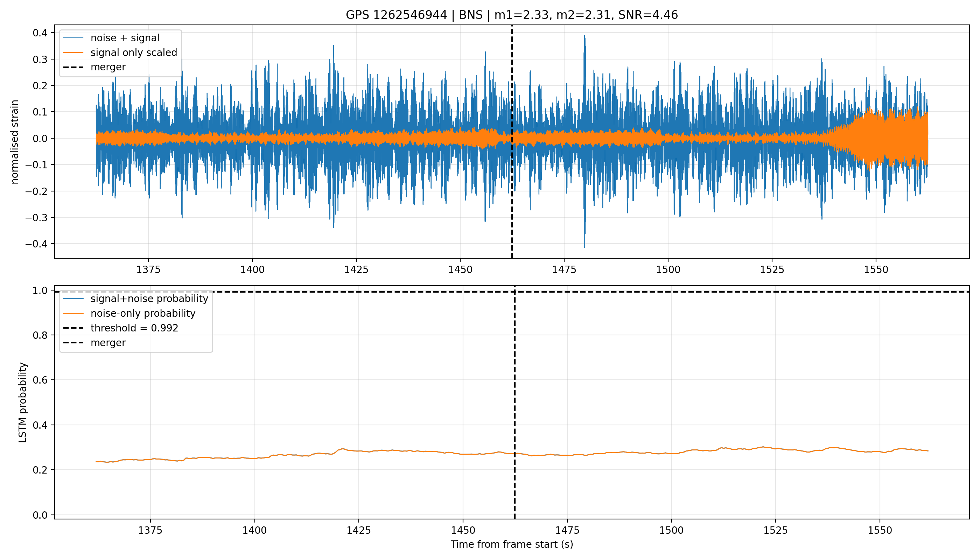Image resolution: width=980 pixels, height=560 pixels.
Task: Click the 'LSTM probability' y-axis label
Action: click(x=23, y=402)
